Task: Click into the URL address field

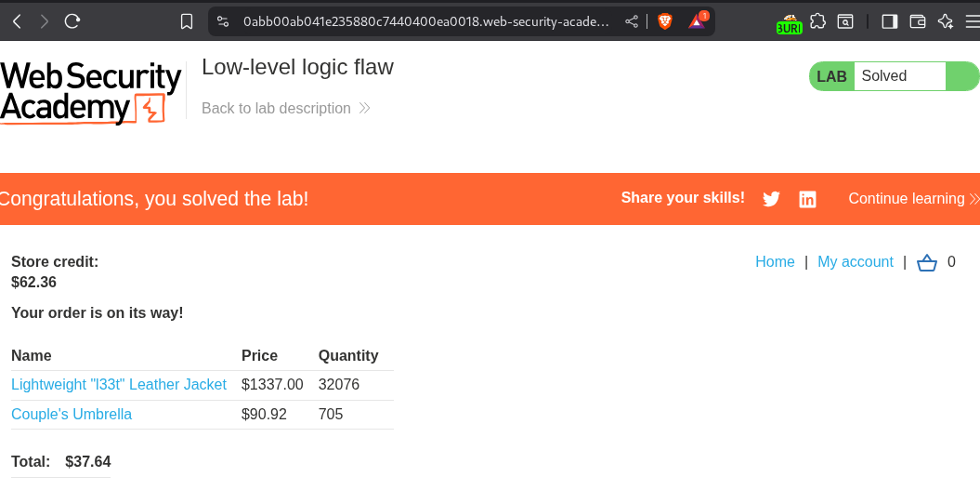Action: pyautogui.click(x=425, y=20)
